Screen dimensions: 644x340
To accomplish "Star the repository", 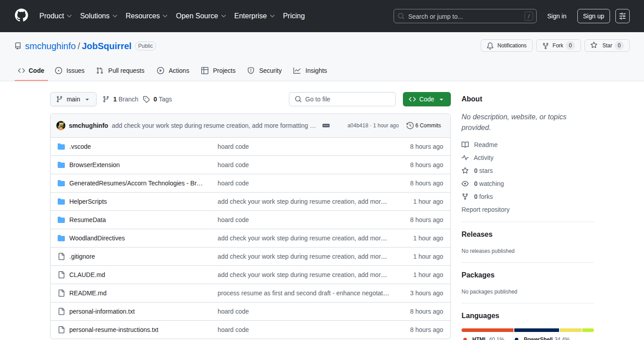I will coord(607,46).
